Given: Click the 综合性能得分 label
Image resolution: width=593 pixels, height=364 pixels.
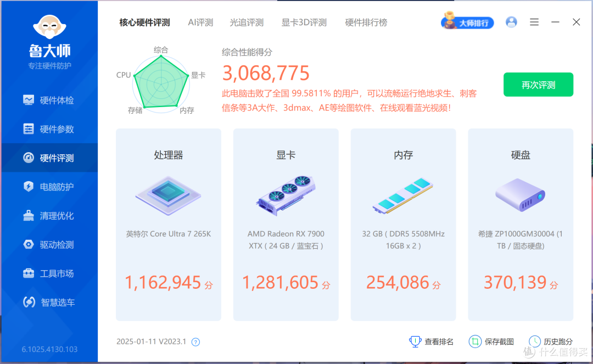Looking at the screenshot, I should [247, 52].
